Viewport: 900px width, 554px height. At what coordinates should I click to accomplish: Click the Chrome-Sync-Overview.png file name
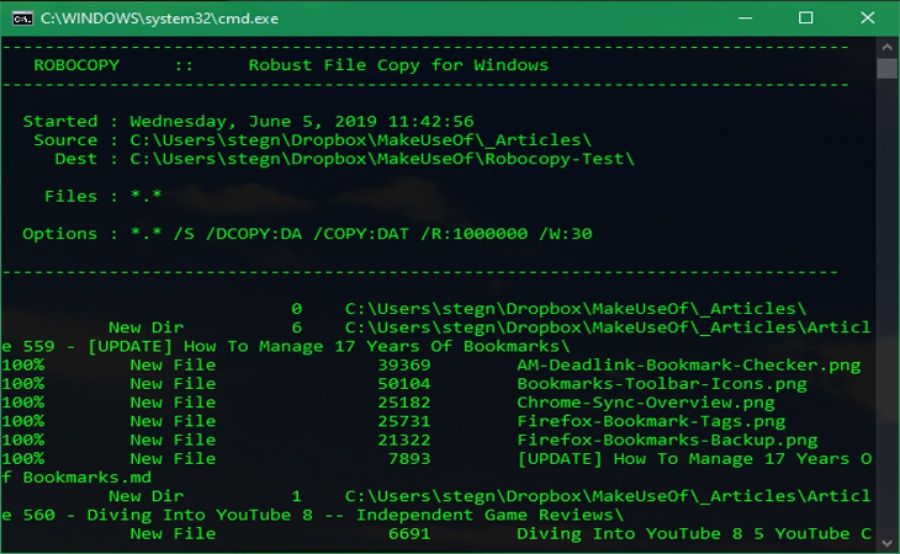click(x=645, y=402)
